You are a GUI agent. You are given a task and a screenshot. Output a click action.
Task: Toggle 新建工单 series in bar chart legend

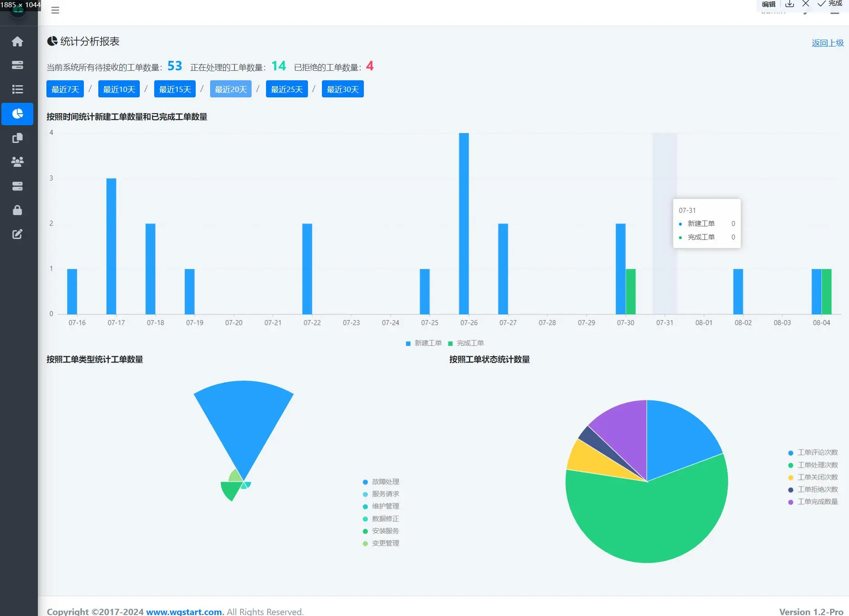coord(423,343)
